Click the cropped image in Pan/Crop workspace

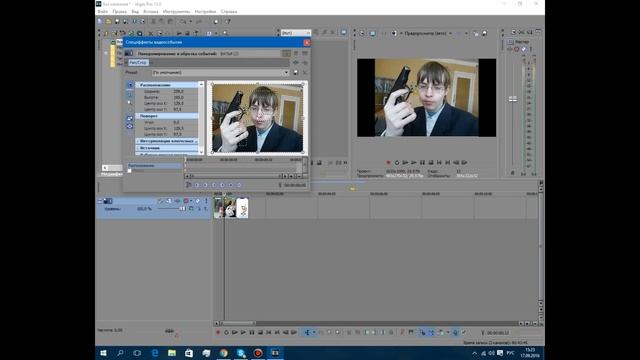click(x=258, y=118)
